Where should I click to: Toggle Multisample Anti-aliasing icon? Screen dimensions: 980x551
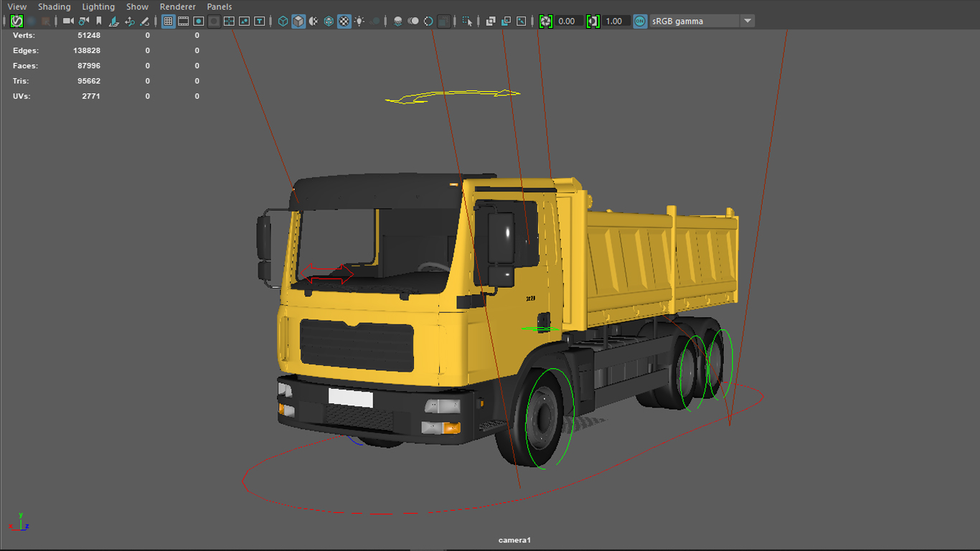[428, 21]
